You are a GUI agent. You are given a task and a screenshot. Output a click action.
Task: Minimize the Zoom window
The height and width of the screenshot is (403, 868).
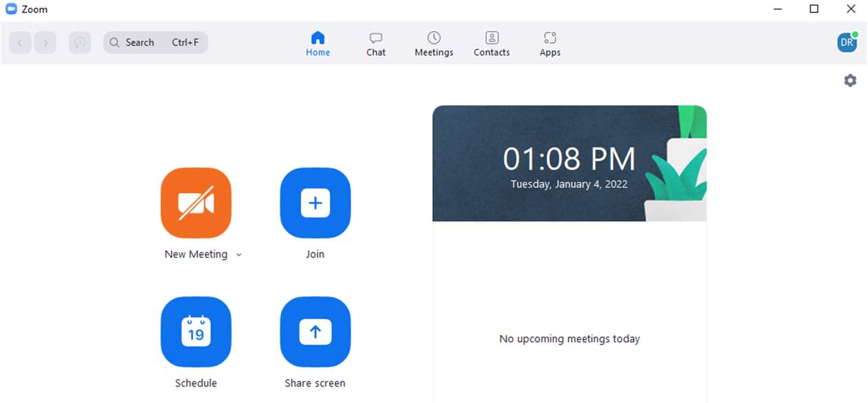(x=777, y=10)
